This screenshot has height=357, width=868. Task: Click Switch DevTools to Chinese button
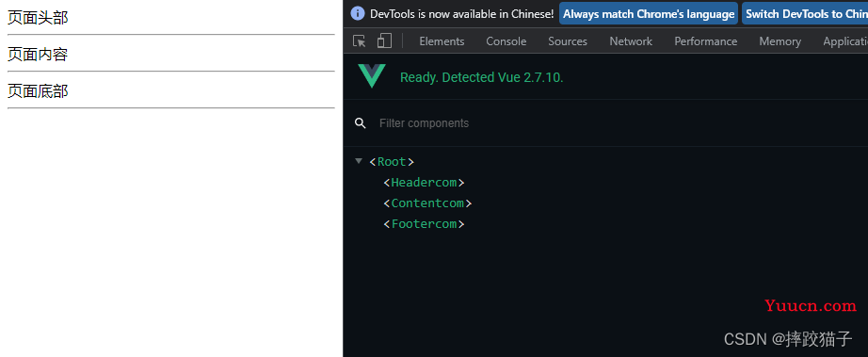[805, 14]
